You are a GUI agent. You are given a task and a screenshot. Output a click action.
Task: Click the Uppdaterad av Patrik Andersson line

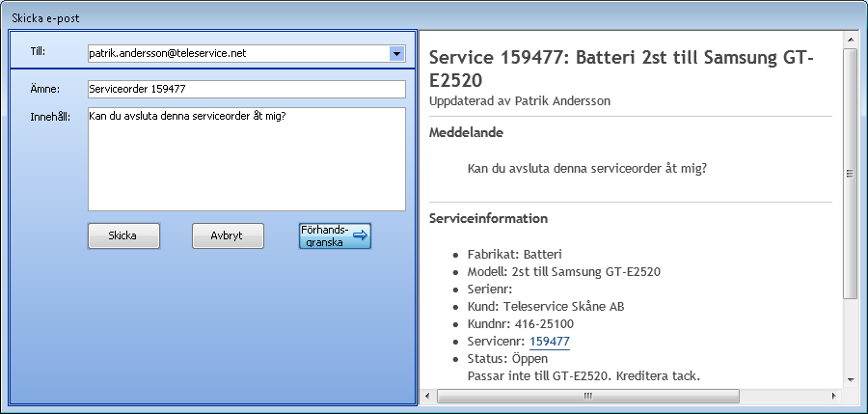coord(520,100)
